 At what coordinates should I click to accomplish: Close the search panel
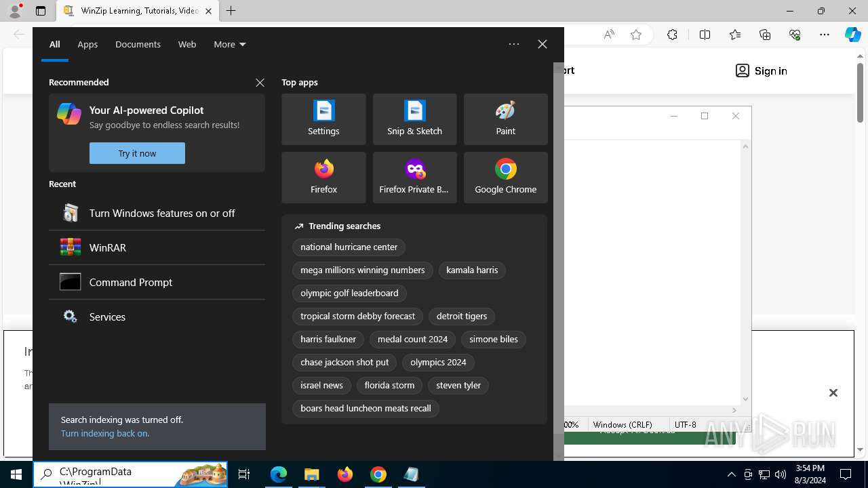(542, 44)
